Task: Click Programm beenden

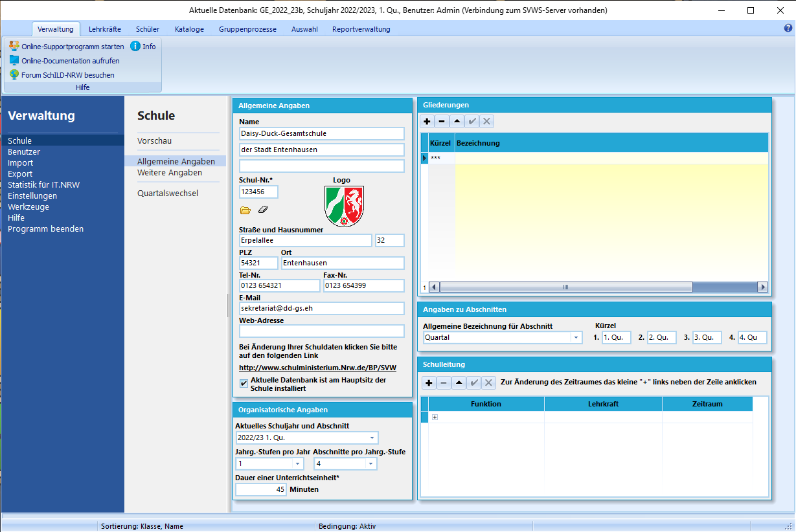Action: (45, 228)
